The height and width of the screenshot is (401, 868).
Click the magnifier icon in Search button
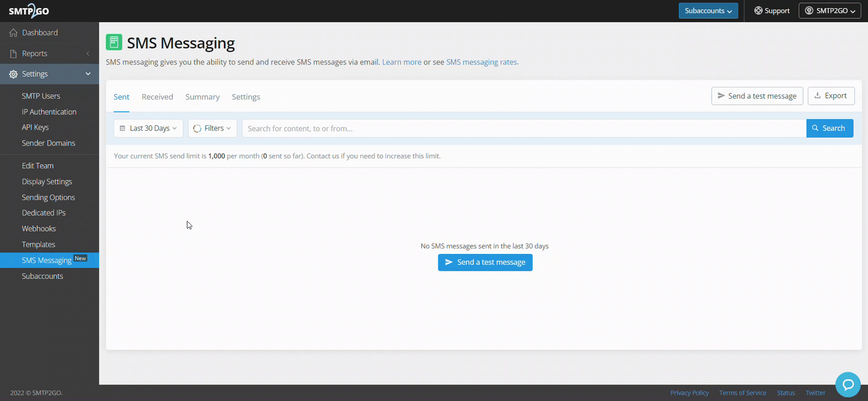click(816, 128)
